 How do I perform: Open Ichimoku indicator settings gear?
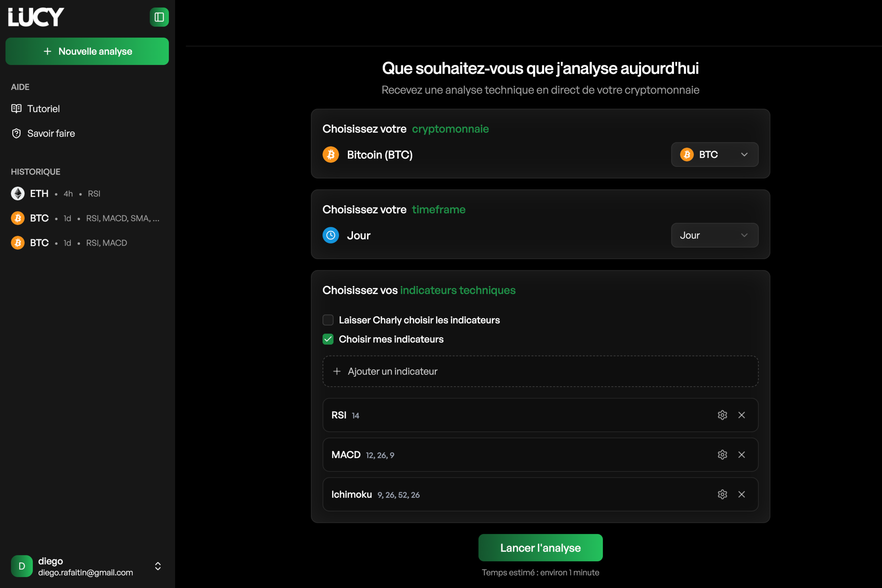722,495
